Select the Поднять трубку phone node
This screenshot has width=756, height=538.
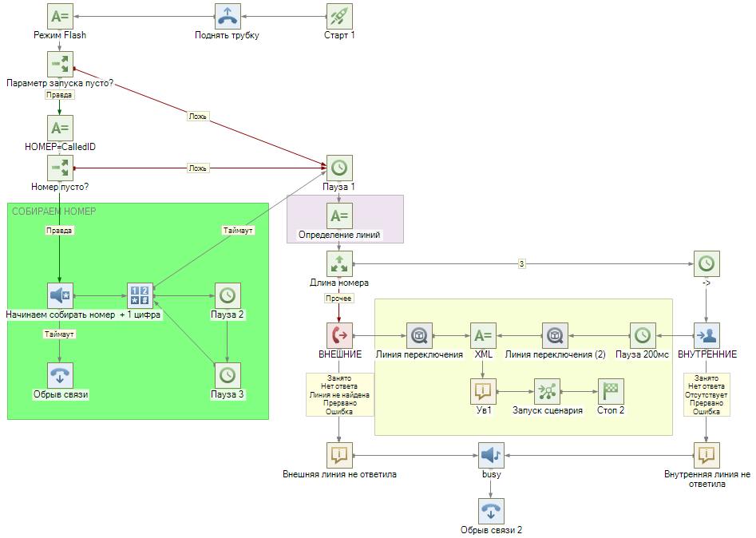tap(228, 16)
